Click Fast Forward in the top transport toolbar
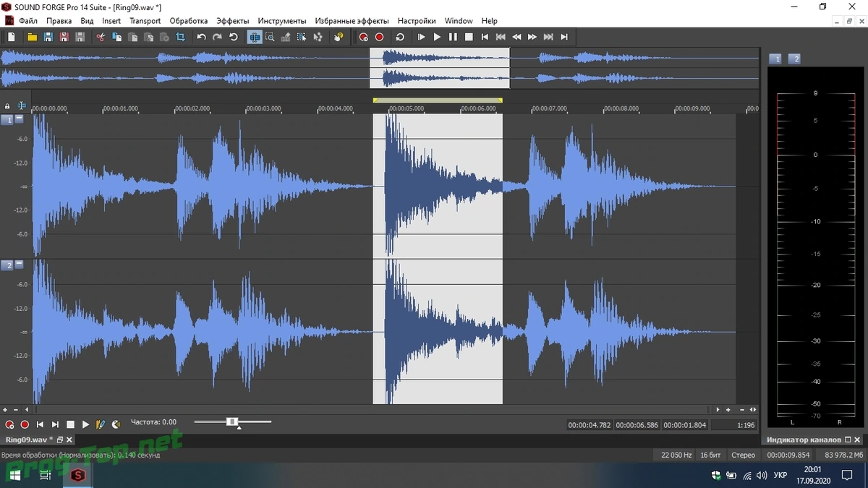Screen dimensions: 868x488 (x=532, y=37)
